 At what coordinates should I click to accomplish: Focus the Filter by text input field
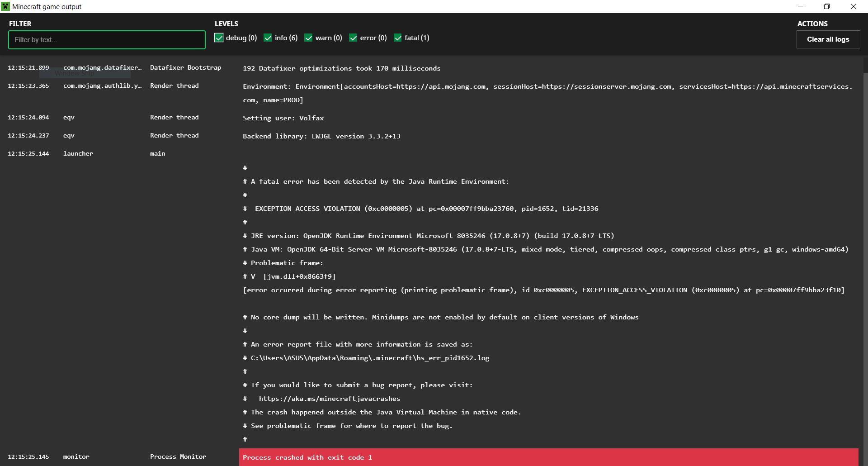(x=107, y=40)
